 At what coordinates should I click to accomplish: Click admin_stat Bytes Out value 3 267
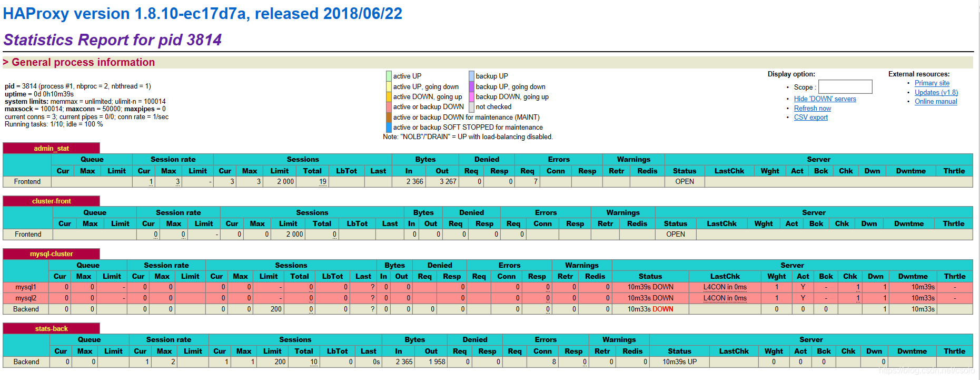click(x=448, y=181)
